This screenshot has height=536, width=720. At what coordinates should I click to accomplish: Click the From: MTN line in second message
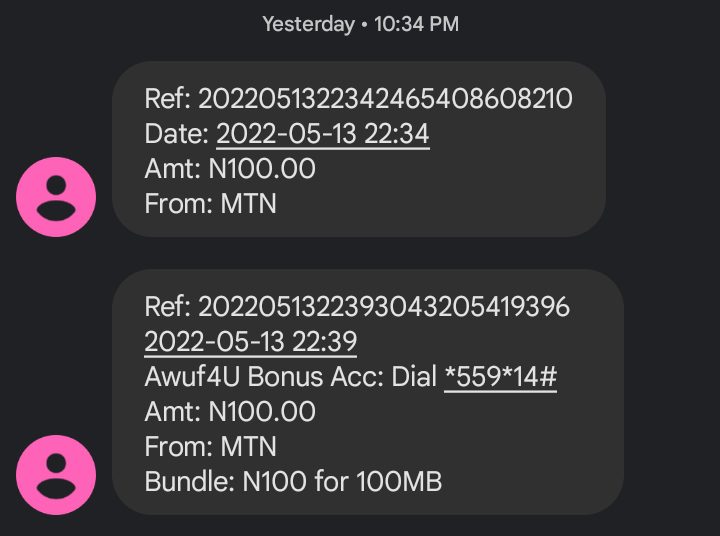pyautogui.click(x=210, y=446)
